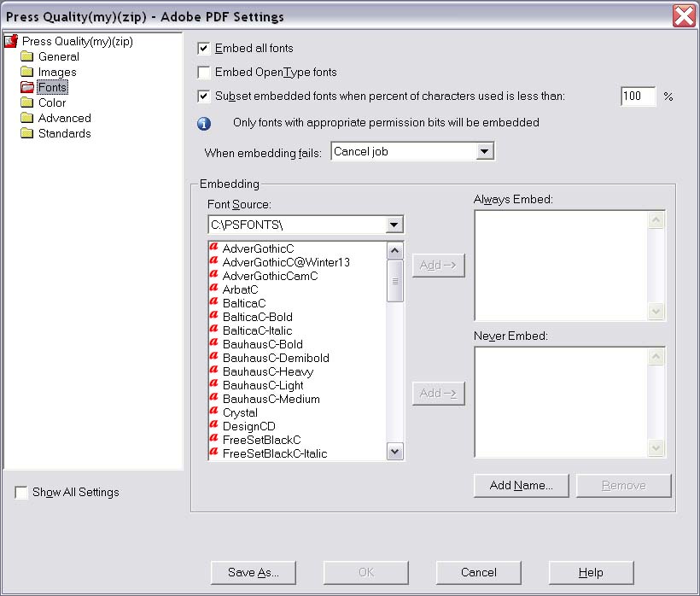The width and height of the screenshot is (700, 596).
Task: Click the Standards folder icon
Action: [x=26, y=133]
